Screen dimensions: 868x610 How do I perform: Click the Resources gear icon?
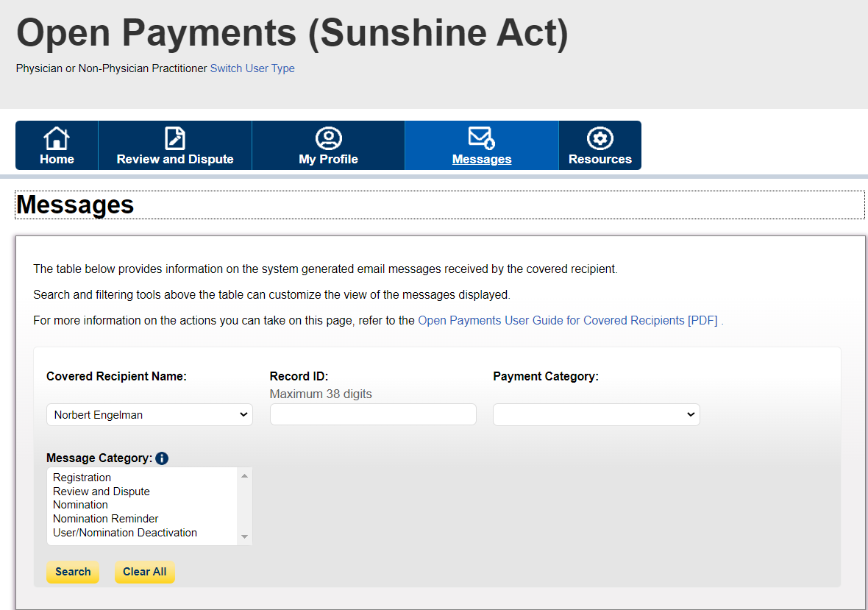pos(600,138)
